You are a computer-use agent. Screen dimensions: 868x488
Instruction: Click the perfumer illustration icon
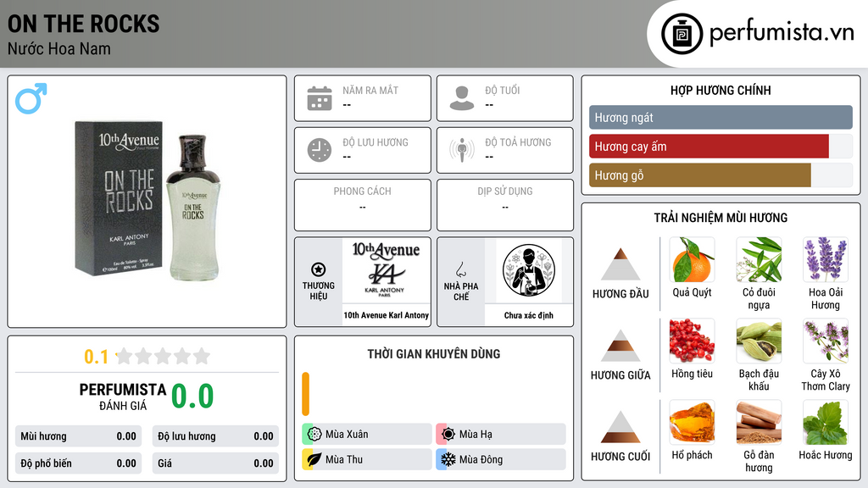pos(529,270)
